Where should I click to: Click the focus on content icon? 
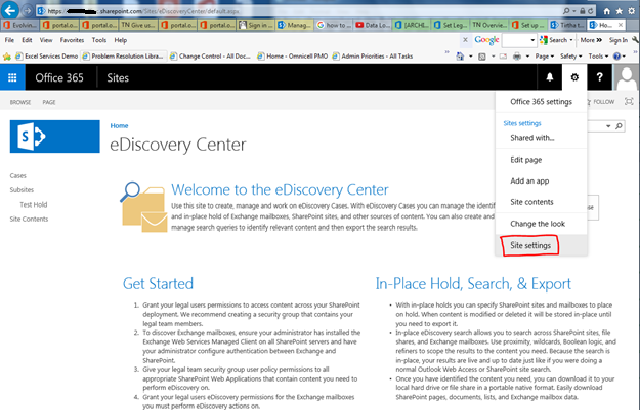(x=629, y=102)
